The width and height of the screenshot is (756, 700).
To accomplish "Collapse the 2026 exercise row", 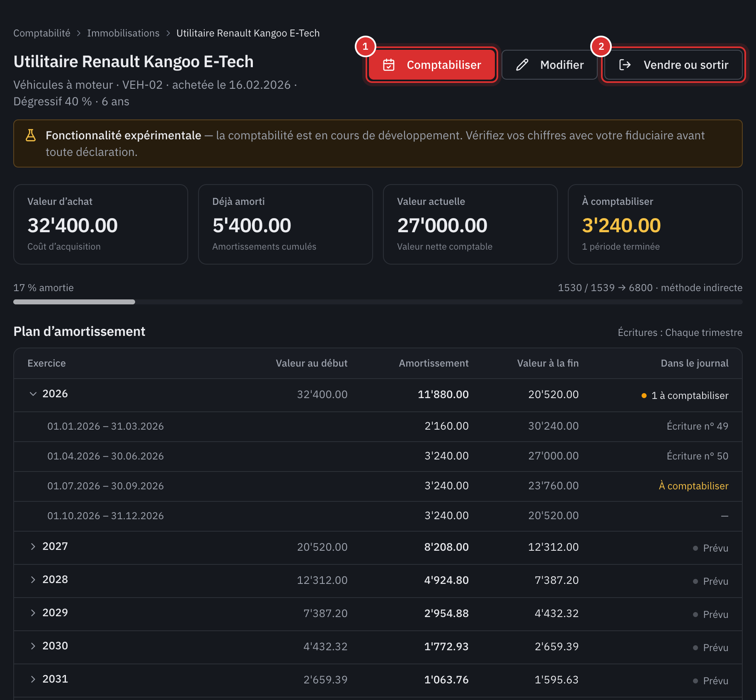I will coord(33,394).
